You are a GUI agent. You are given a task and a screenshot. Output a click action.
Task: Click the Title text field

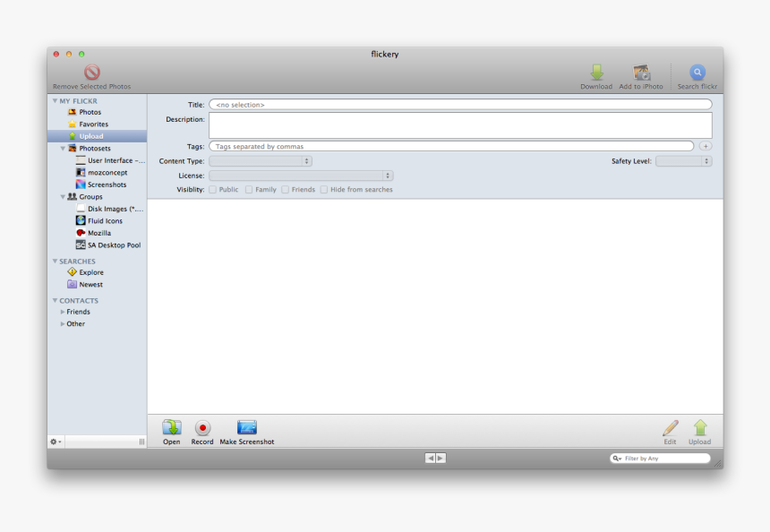coord(460,105)
